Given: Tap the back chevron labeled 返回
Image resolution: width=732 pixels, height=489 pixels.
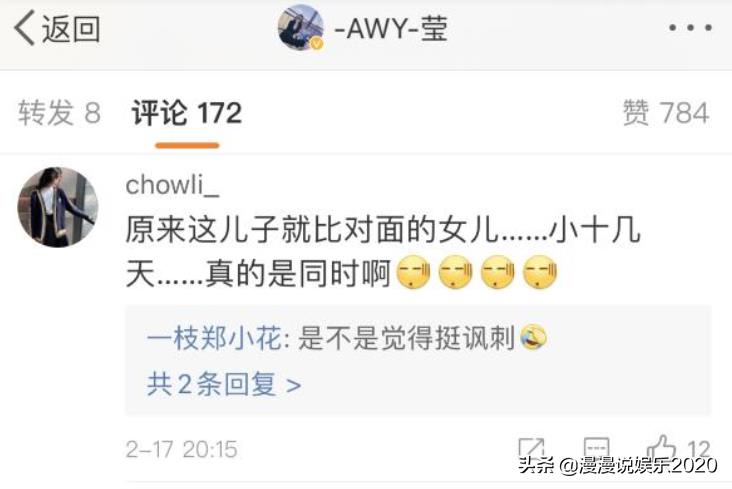Looking at the screenshot, I should (x=57, y=28).
